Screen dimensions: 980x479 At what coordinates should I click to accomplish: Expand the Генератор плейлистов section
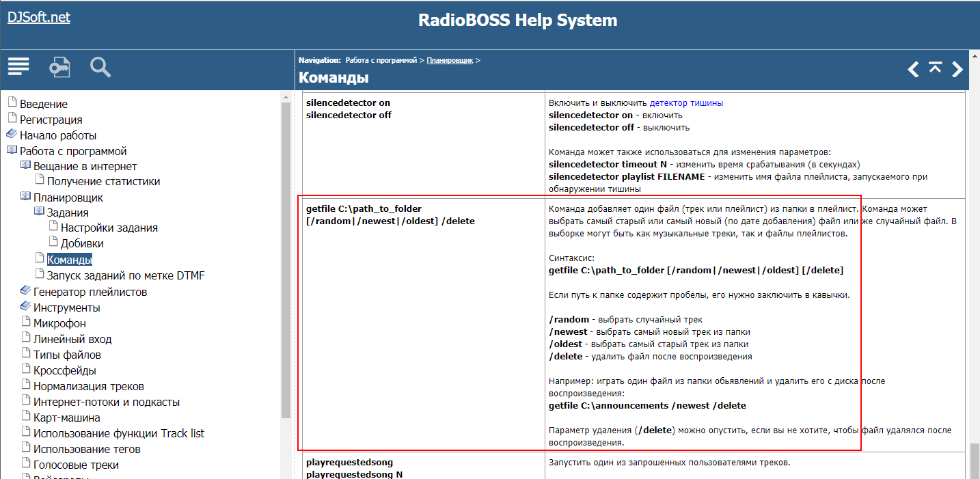click(90, 292)
